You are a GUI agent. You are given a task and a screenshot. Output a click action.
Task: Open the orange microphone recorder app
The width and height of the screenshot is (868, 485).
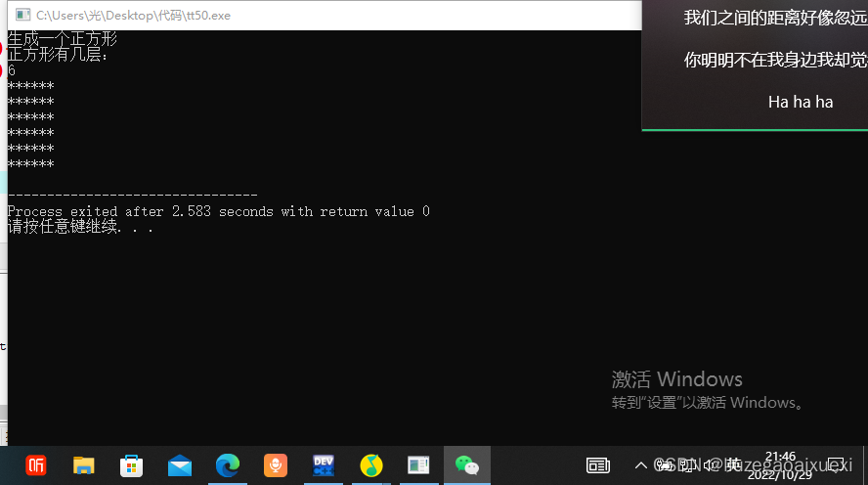click(x=275, y=465)
